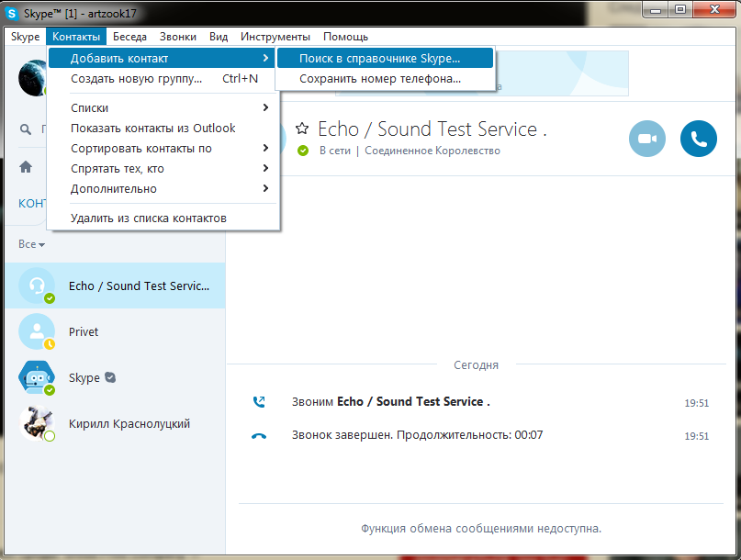Click the green online status icon by В сети
Viewport: 741px width, 560px height.
pyautogui.click(x=303, y=151)
